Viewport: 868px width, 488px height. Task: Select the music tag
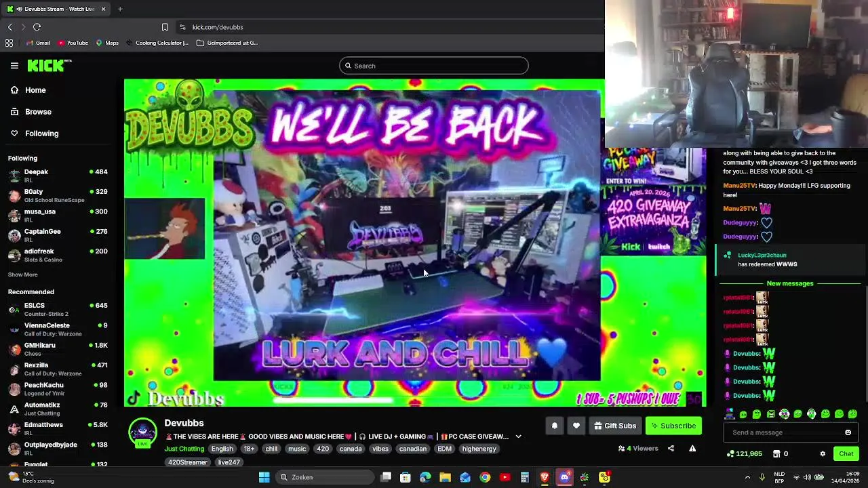(x=297, y=449)
